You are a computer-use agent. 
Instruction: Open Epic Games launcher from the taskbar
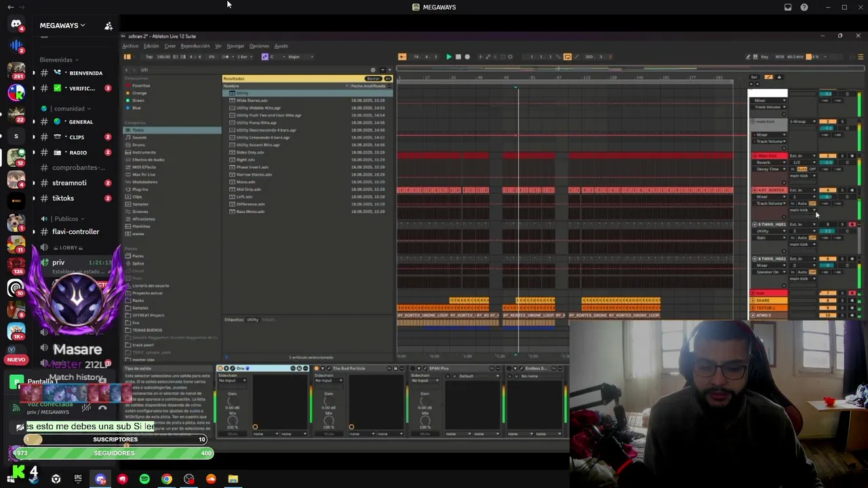pyautogui.click(x=78, y=479)
